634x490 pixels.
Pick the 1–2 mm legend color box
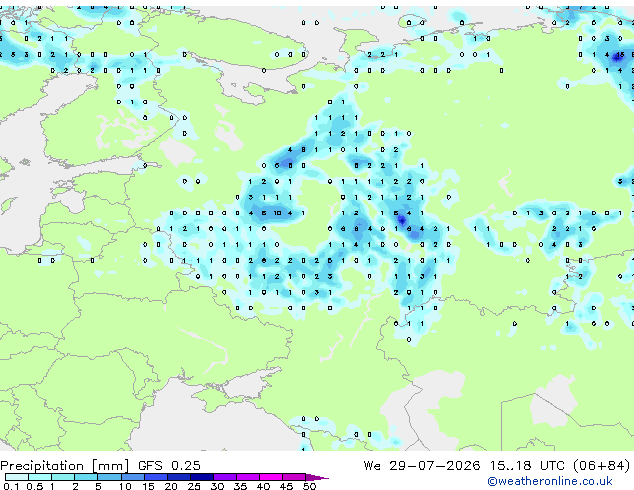click(x=63, y=477)
